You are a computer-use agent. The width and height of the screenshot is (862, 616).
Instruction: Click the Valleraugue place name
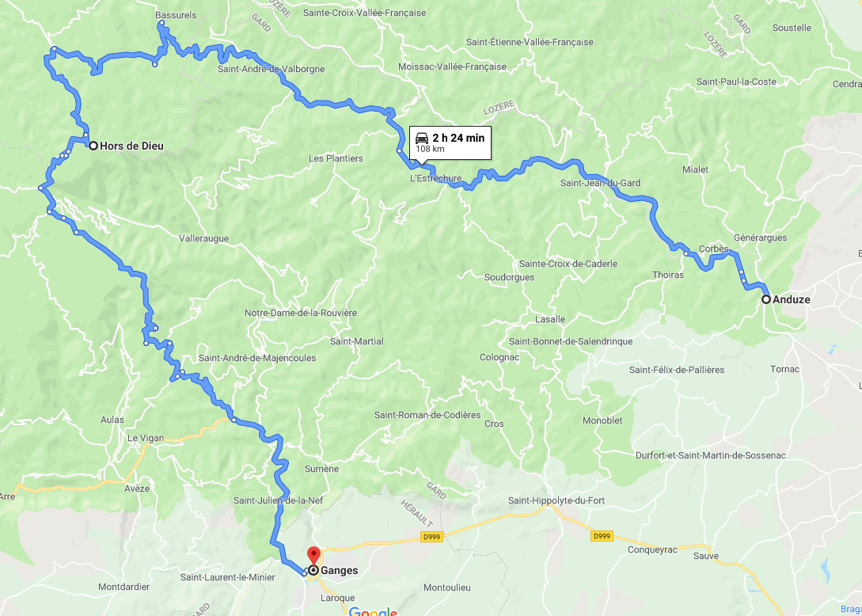(204, 238)
